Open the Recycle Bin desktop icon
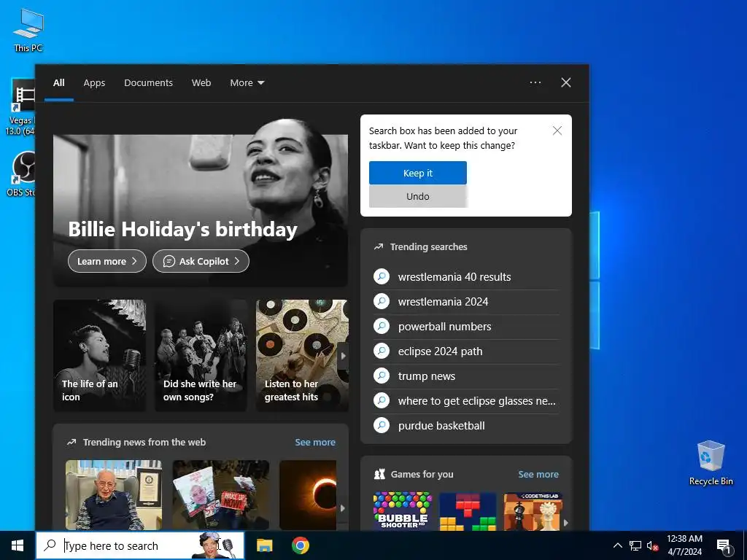The width and height of the screenshot is (747, 560). pyautogui.click(x=711, y=463)
